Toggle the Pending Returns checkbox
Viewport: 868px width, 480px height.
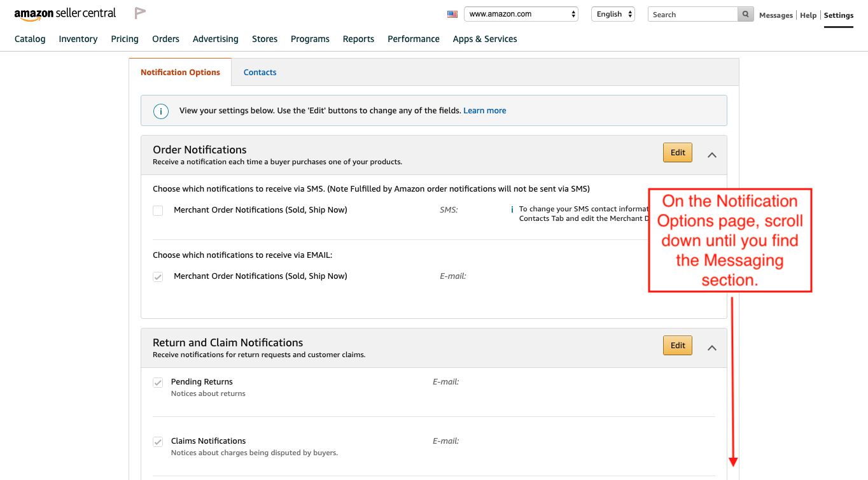(158, 383)
